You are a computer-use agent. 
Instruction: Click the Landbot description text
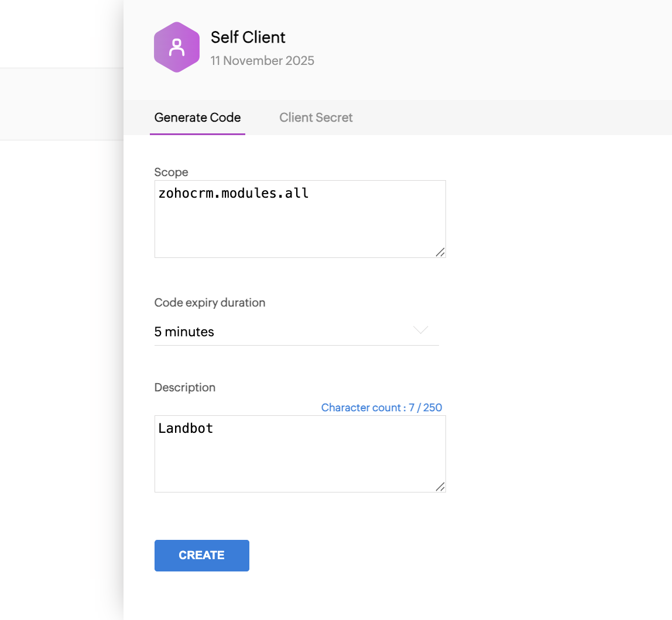[186, 428]
